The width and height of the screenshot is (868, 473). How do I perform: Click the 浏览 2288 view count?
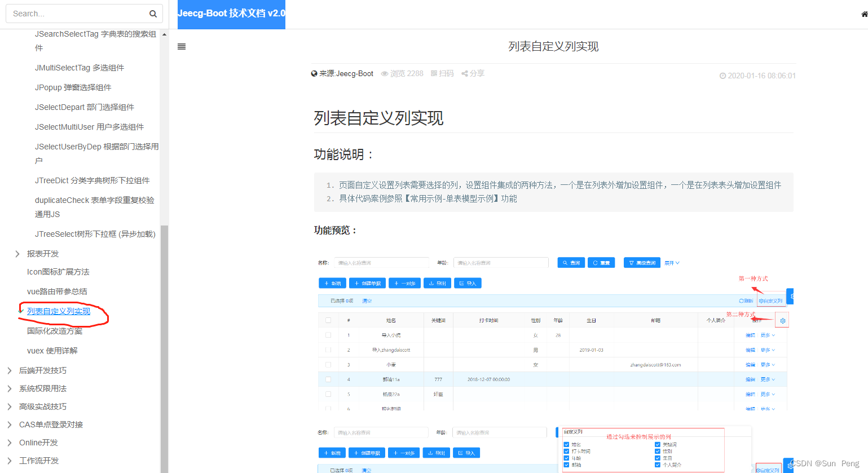click(x=407, y=74)
